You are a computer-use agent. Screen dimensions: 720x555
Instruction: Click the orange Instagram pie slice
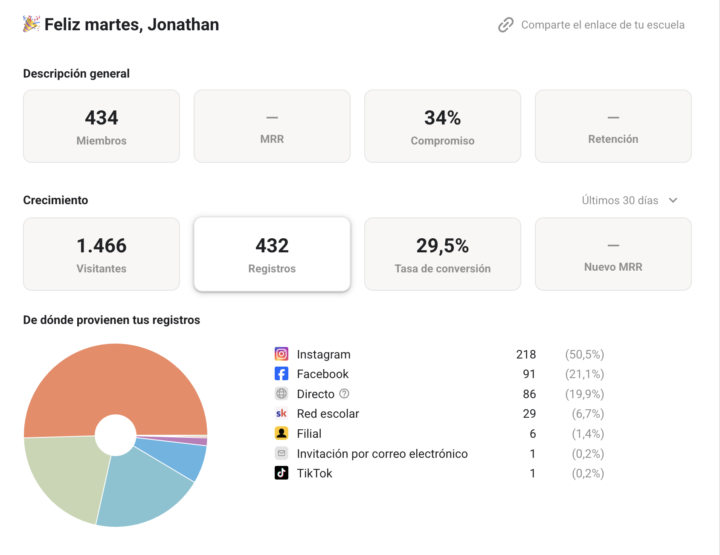point(115,381)
